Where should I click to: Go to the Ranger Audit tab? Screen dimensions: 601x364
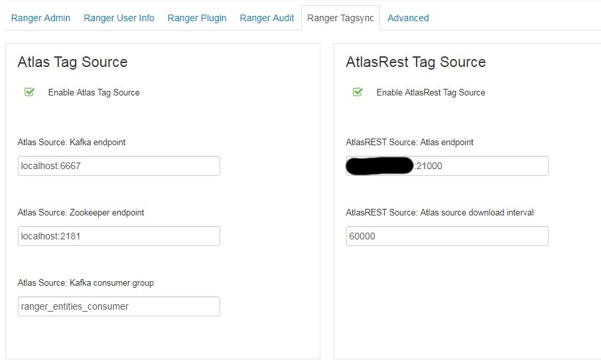point(267,18)
